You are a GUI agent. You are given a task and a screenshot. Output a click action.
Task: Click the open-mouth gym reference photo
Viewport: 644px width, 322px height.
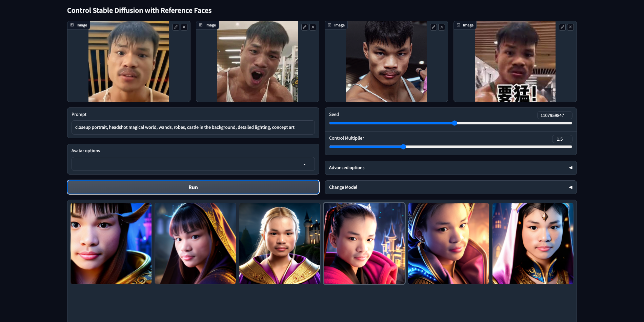(x=258, y=61)
